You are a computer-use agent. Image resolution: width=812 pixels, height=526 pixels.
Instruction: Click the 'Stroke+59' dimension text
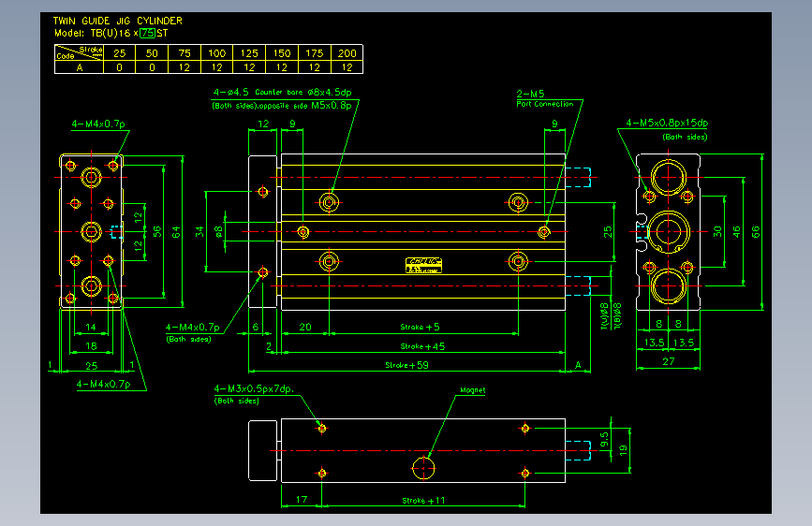[x=407, y=365]
